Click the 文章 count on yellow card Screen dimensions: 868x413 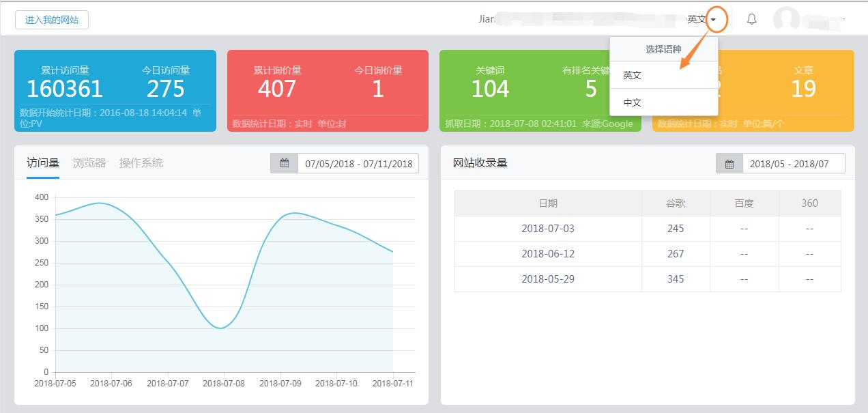click(803, 89)
